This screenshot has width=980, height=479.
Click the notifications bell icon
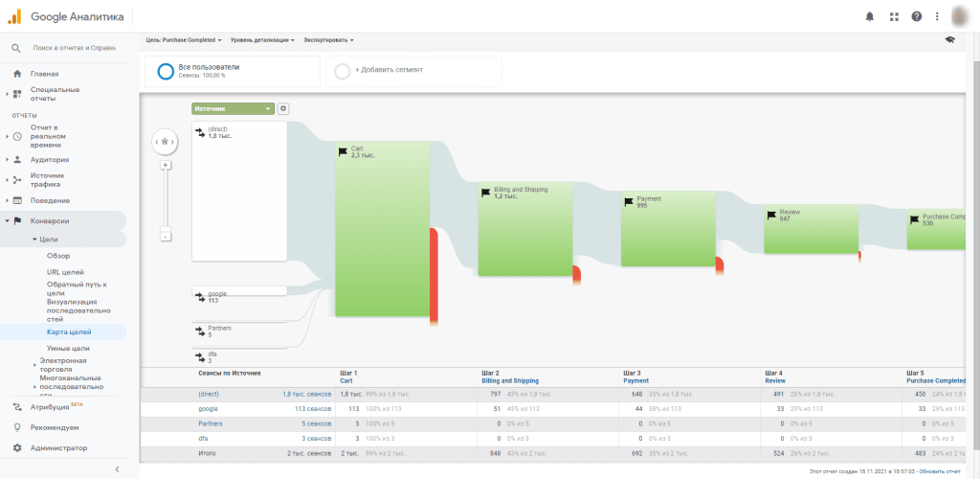click(x=870, y=16)
